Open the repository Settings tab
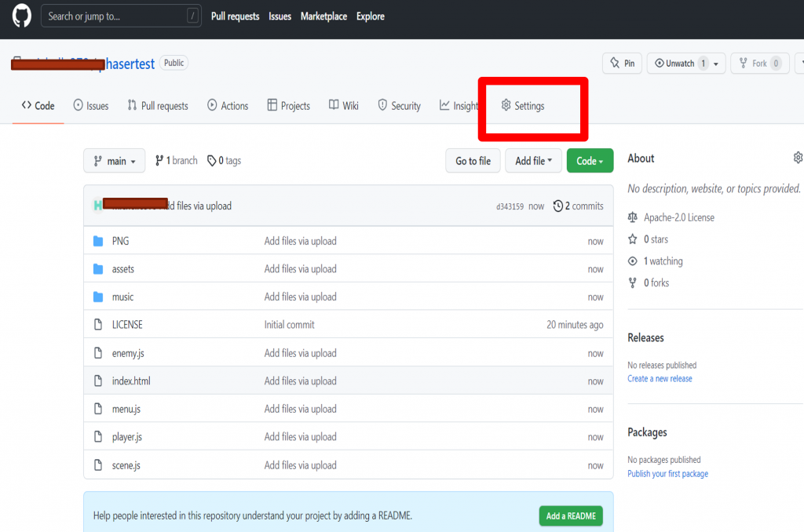The height and width of the screenshot is (532, 804). [522, 106]
